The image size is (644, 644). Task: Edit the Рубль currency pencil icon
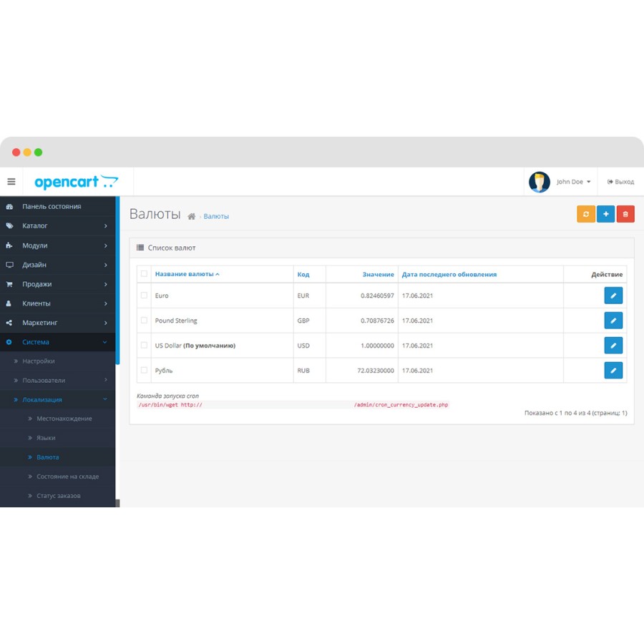(x=613, y=370)
